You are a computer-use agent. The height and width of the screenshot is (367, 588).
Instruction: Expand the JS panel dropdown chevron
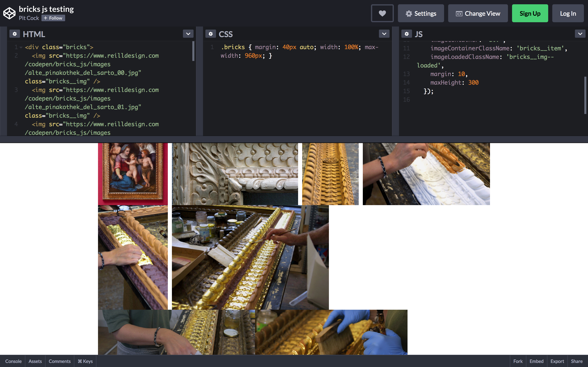point(580,34)
